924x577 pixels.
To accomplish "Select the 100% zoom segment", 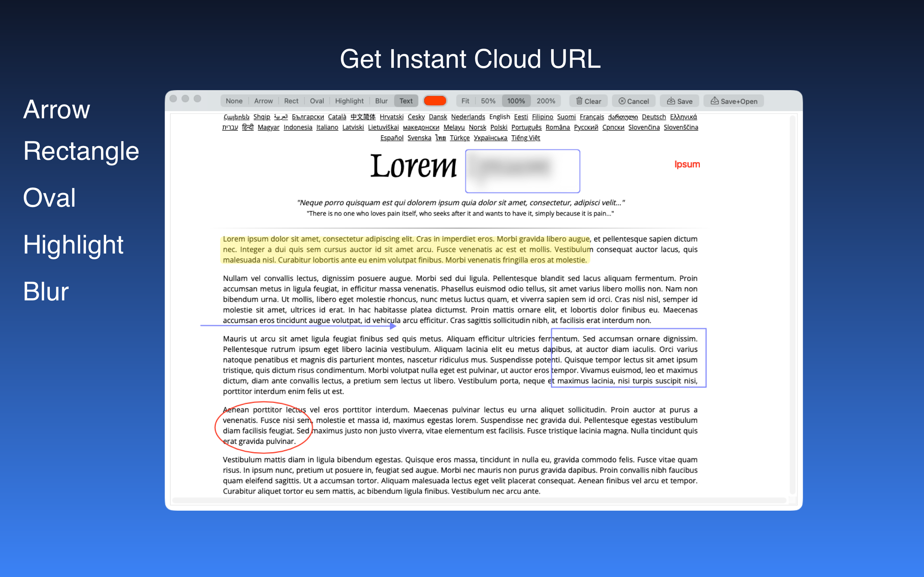I will click(x=516, y=101).
